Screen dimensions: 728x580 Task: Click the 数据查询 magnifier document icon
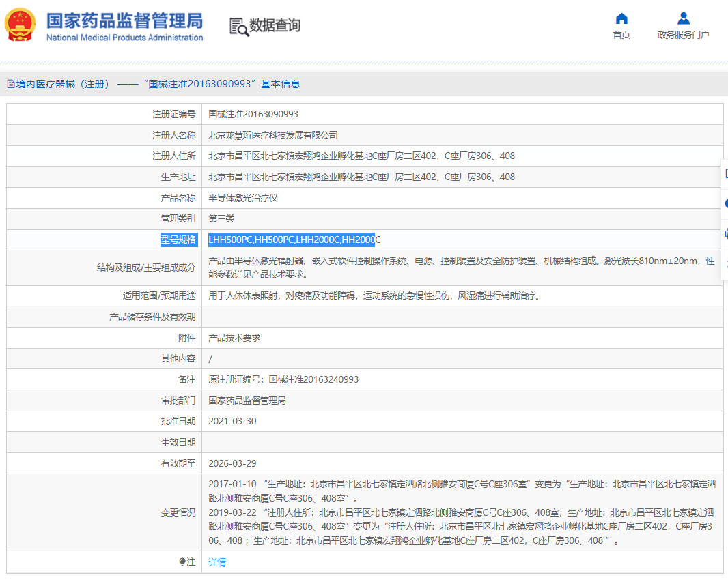(x=238, y=27)
